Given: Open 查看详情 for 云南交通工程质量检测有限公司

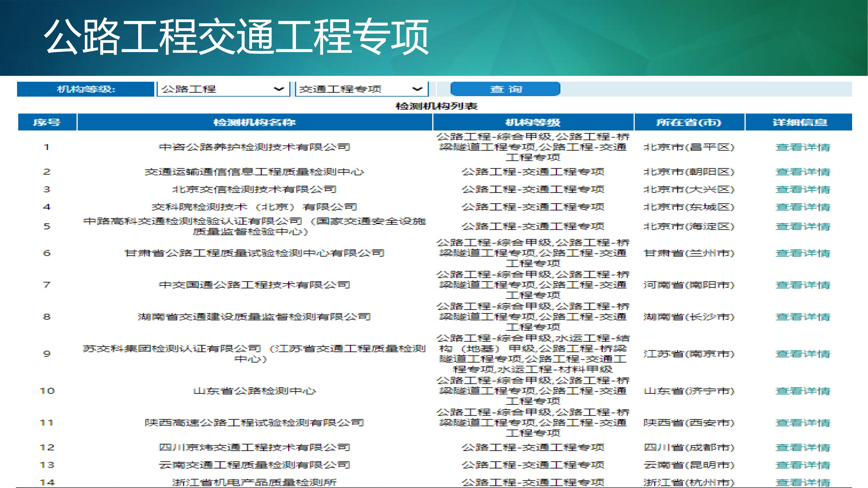Looking at the screenshot, I should [803, 465].
